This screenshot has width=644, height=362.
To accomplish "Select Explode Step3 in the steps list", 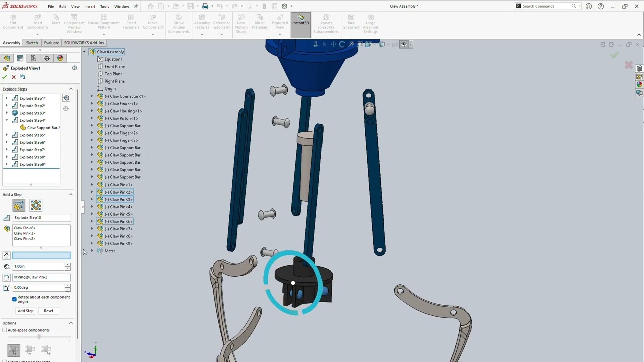I will pos(32,113).
